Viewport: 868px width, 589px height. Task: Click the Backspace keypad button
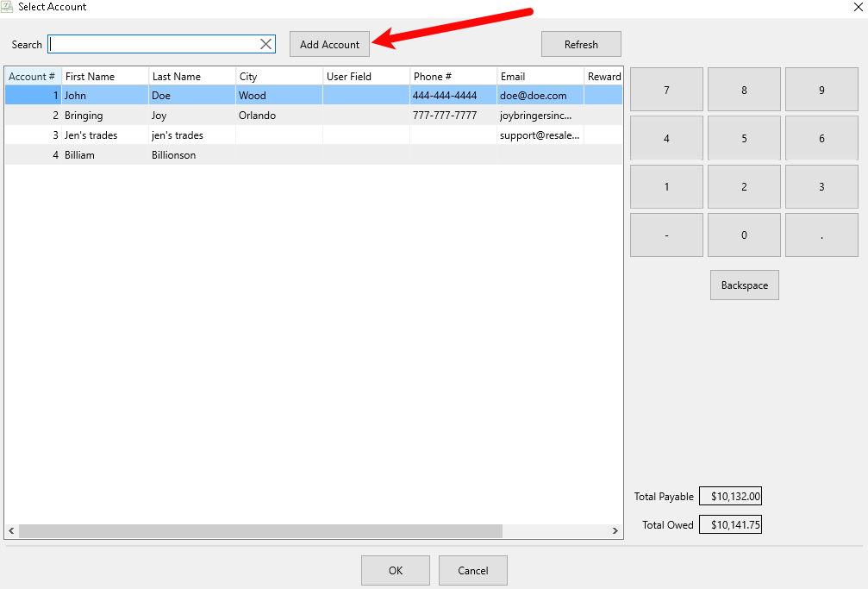(745, 285)
